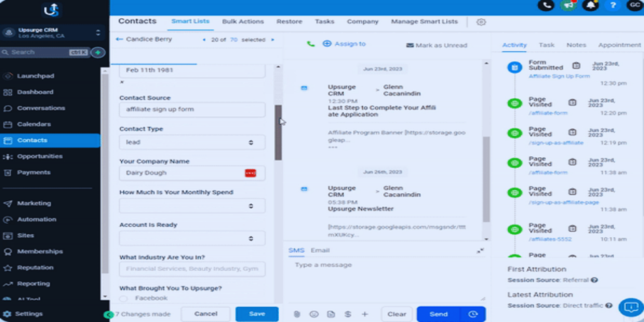Click the green collapse arrow beside Changes made
Image resolution: width=644 pixels, height=322 pixels.
pyautogui.click(x=108, y=314)
